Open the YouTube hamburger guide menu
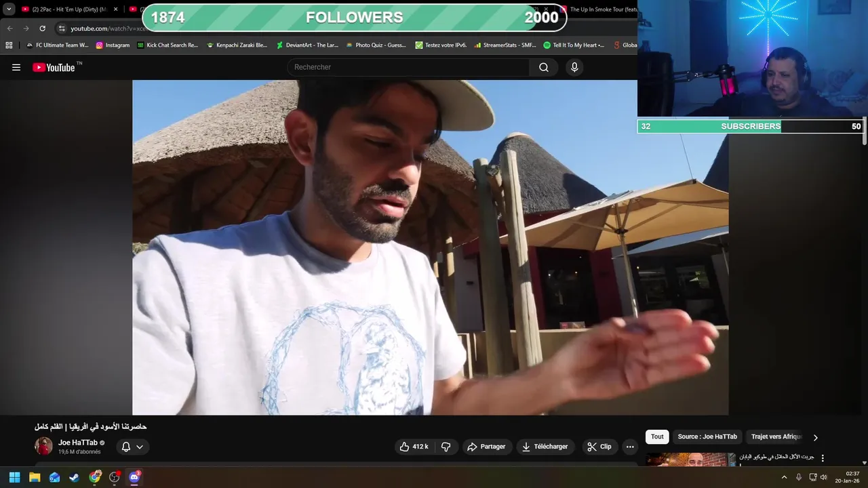The width and height of the screenshot is (868, 488). point(16,67)
